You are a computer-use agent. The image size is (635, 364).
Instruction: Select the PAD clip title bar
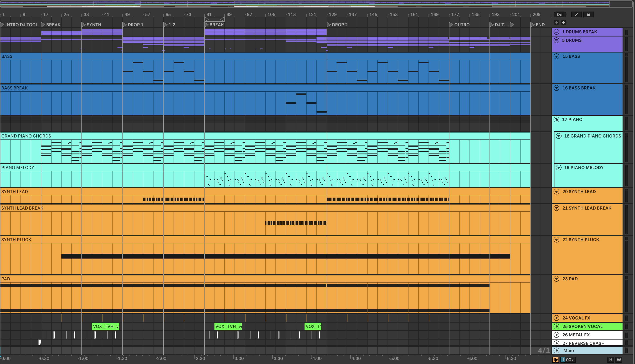tap(265, 279)
